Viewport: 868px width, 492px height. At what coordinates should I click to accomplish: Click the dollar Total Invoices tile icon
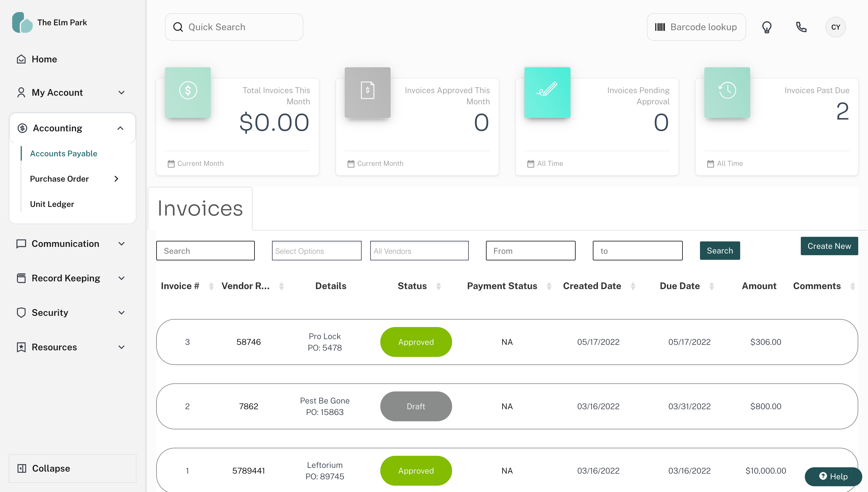pos(188,91)
